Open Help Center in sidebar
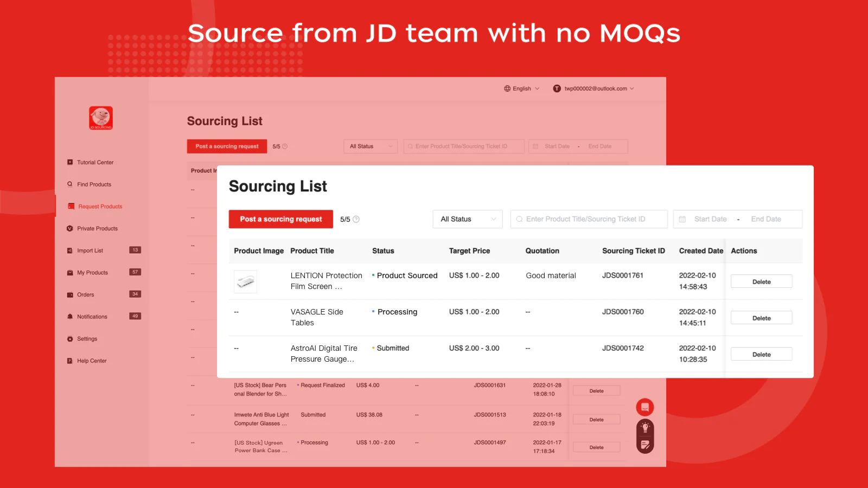 (x=92, y=361)
